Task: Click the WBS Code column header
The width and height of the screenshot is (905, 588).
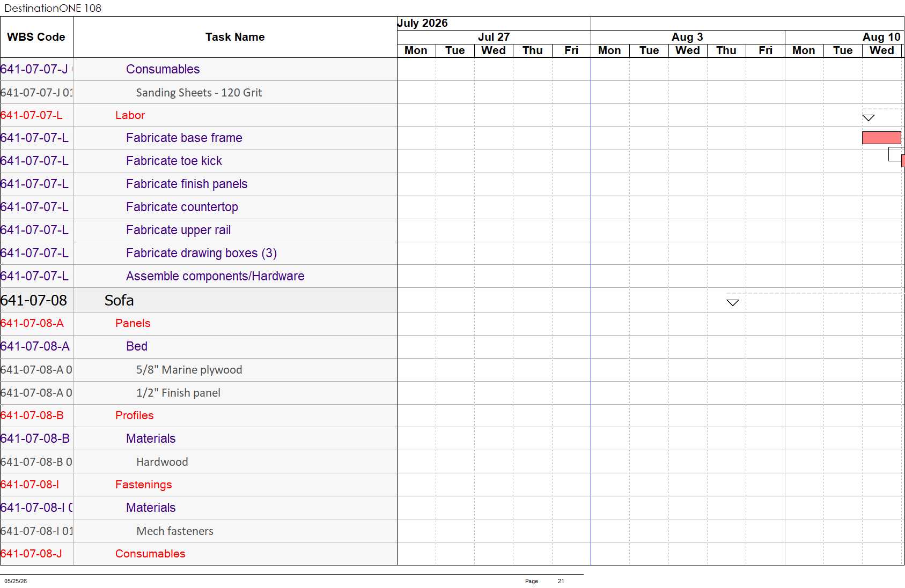Action: tap(36, 37)
